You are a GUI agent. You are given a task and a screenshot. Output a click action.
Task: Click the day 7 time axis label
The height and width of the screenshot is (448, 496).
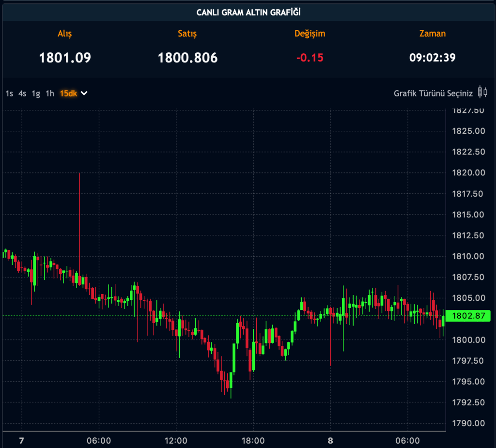coord(21,441)
